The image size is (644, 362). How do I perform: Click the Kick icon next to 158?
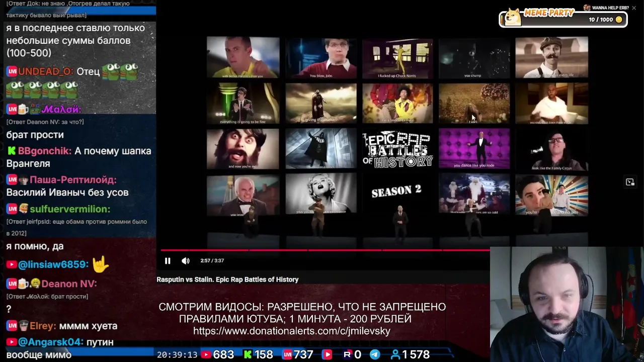248,354
